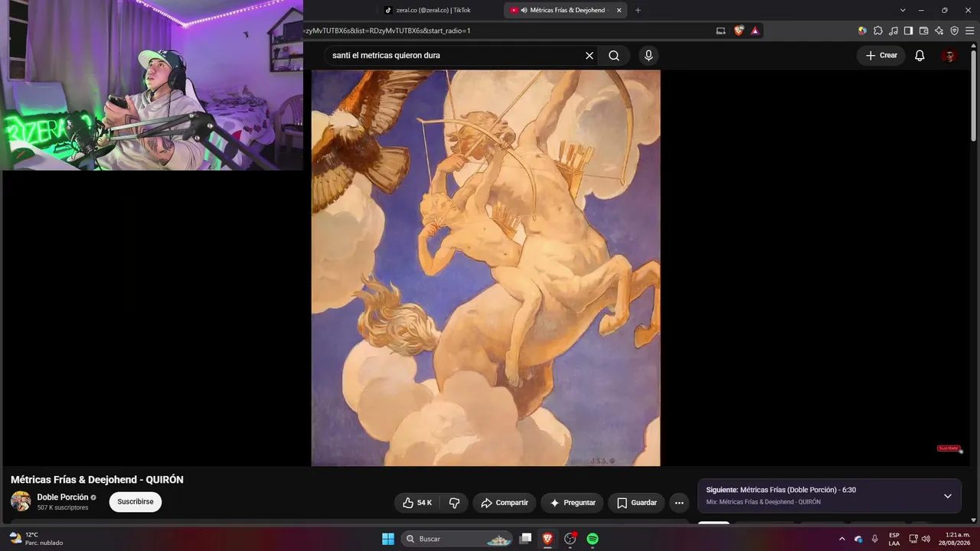This screenshot has width=980, height=551.
Task: Click the Compartir share button
Action: tap(505, 503)
